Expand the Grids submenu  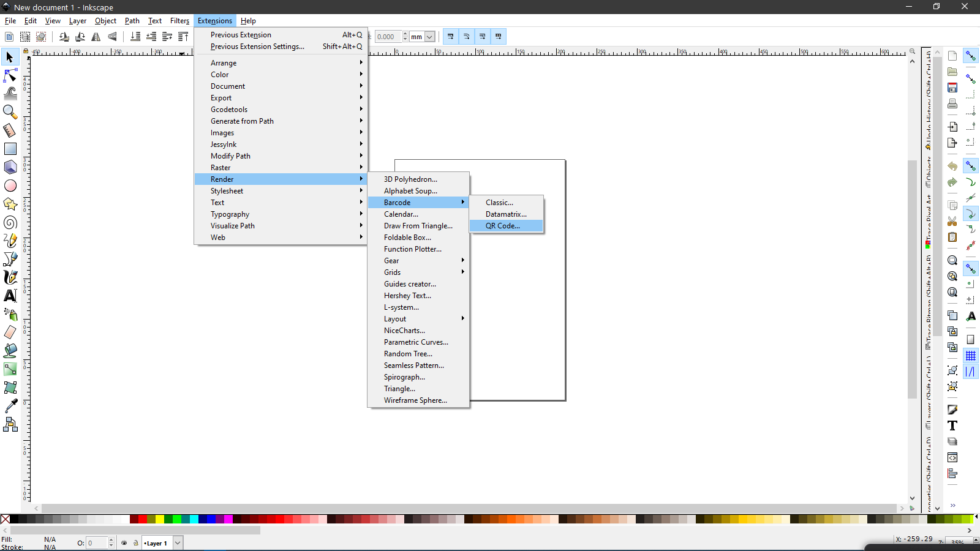pos(418,272)
